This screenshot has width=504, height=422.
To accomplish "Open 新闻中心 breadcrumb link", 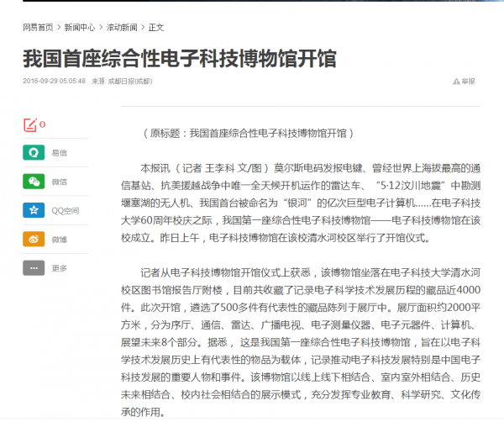I will (x=80, y=28).
